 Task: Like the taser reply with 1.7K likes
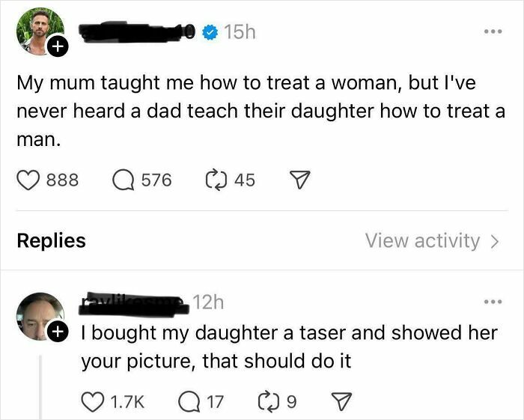(x=92, y=403)
